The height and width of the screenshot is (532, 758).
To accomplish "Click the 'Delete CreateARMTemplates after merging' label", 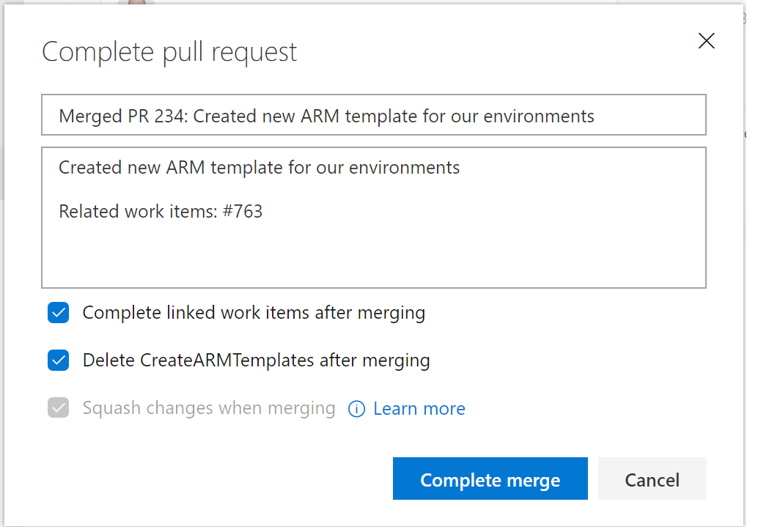I will pos(256,361).
